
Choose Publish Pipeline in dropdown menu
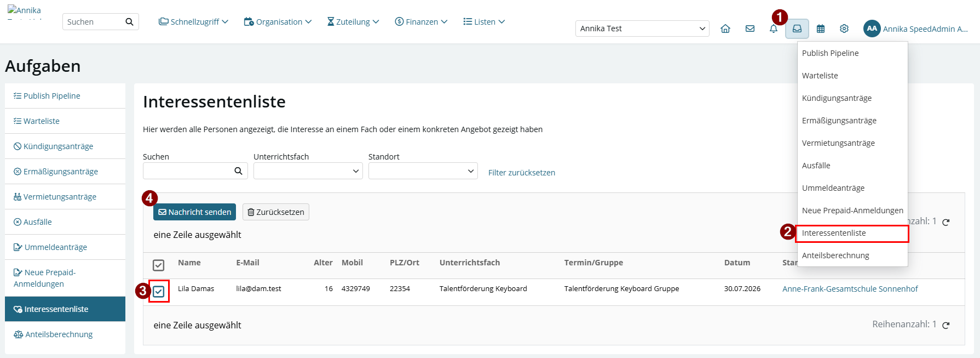(x=852, y=53)
